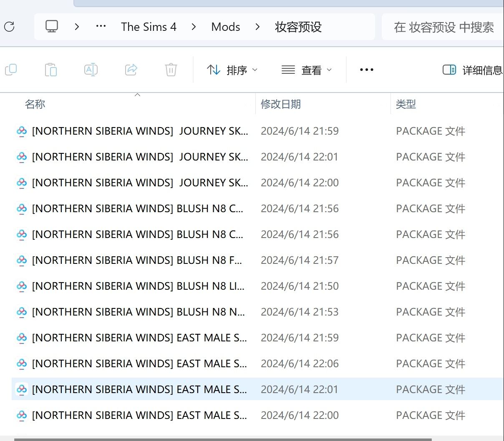Expand hidden breadcrumb path with ellipsis

(x=101, y=27)
